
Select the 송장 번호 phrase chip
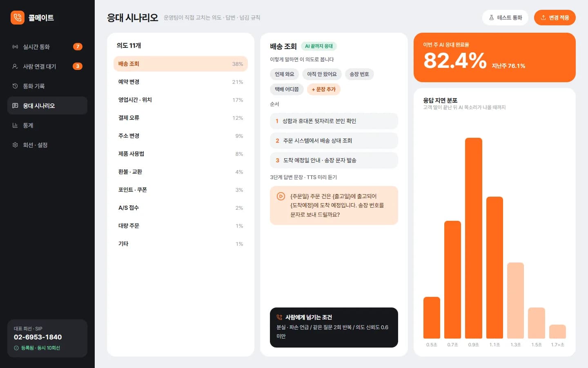359,74
